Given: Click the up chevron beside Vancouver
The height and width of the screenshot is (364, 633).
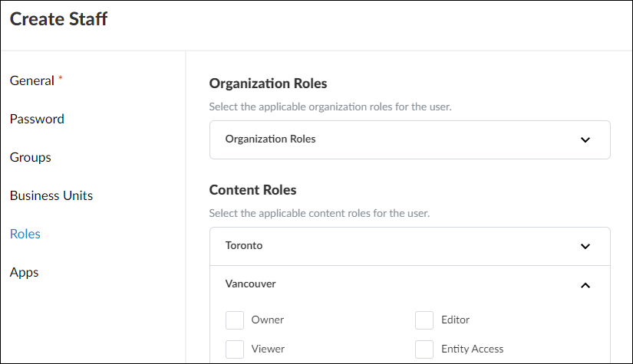Looking at the screenshot, I should (x=585, y=285).
